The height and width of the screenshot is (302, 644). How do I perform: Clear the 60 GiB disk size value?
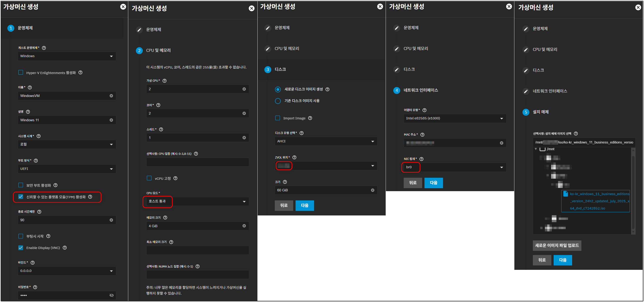point(372,190)
